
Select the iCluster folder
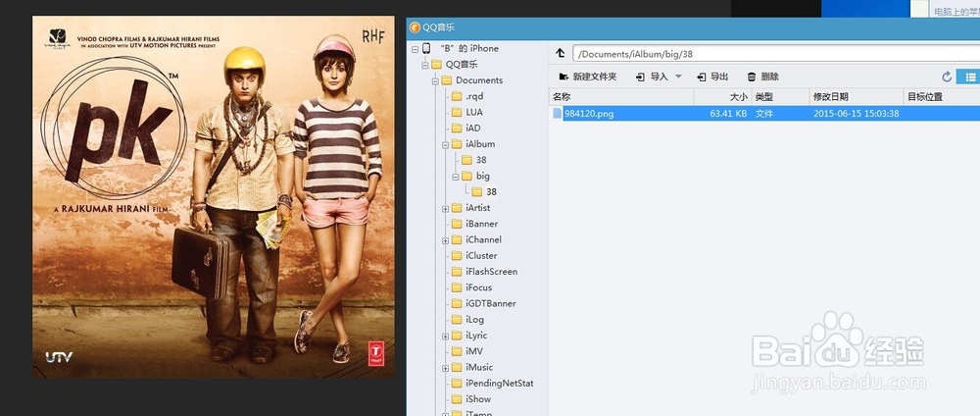[x=481, y=255]
